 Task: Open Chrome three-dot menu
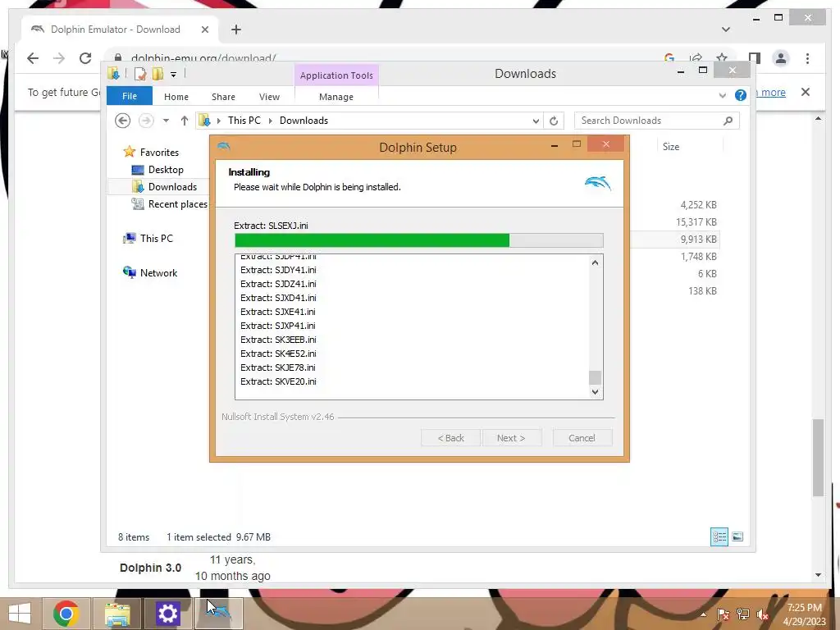pyautogui.click(x=807, y=58)
